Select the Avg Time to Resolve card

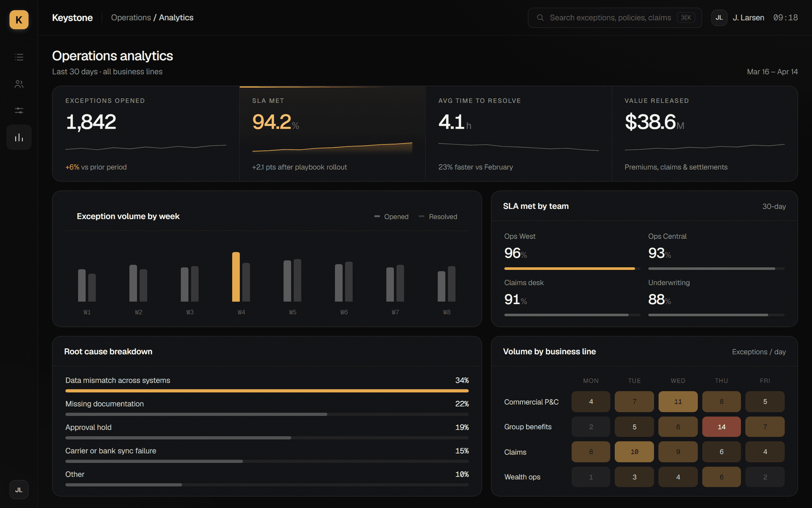[518, 134]
